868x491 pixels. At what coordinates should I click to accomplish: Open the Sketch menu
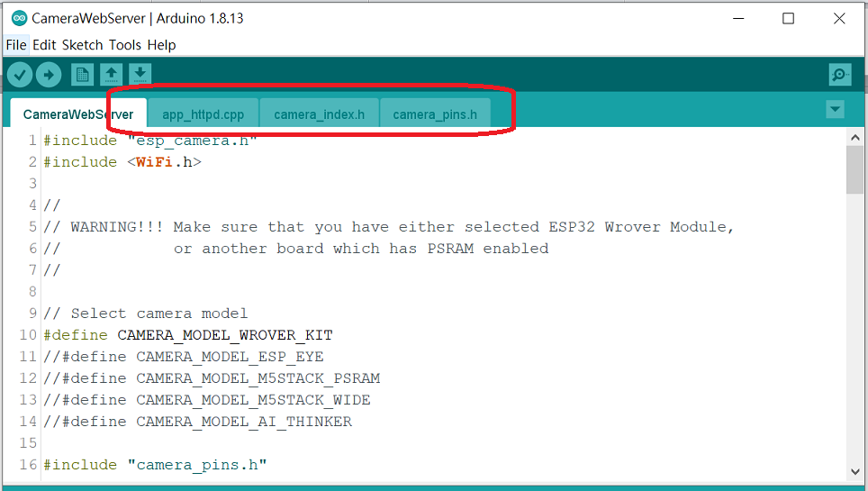pos(83,45)
